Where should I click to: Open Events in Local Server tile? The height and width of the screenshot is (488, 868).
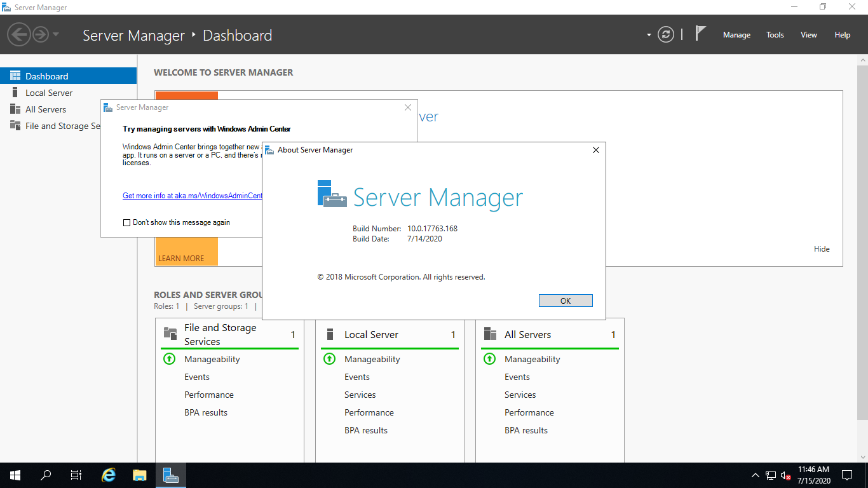click(x=357, y=377)
